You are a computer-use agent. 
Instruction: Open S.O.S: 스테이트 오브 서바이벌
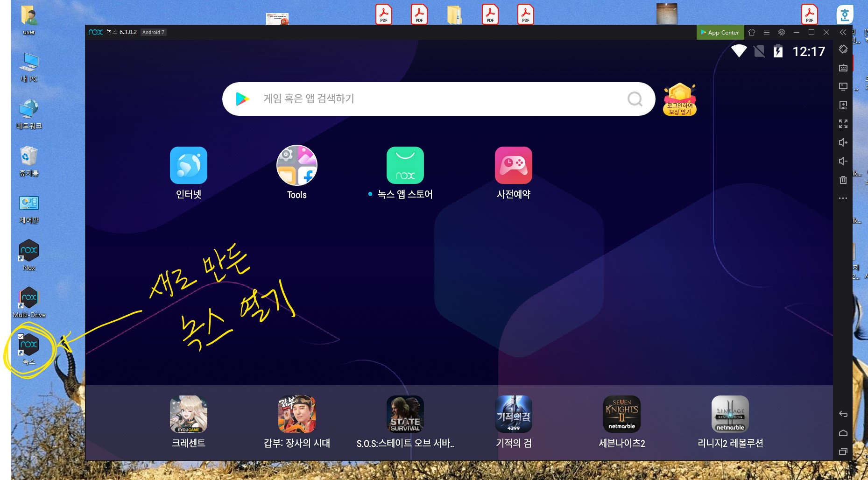pyautogui.click(x=405, y=414)
